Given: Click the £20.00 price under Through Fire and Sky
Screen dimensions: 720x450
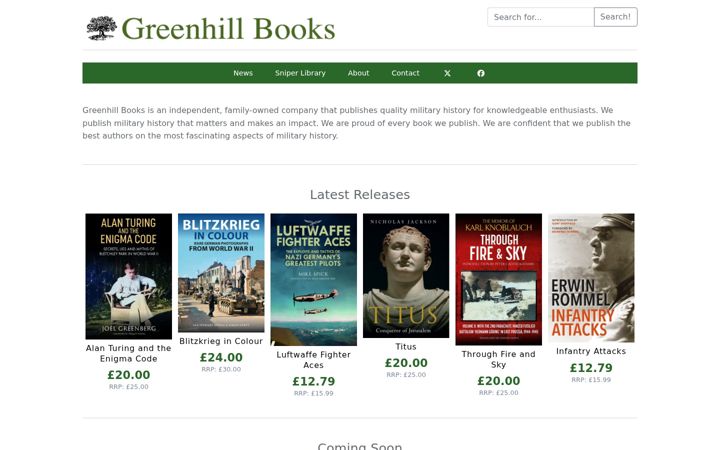Looking at the screenshot, I should [499, 381].
